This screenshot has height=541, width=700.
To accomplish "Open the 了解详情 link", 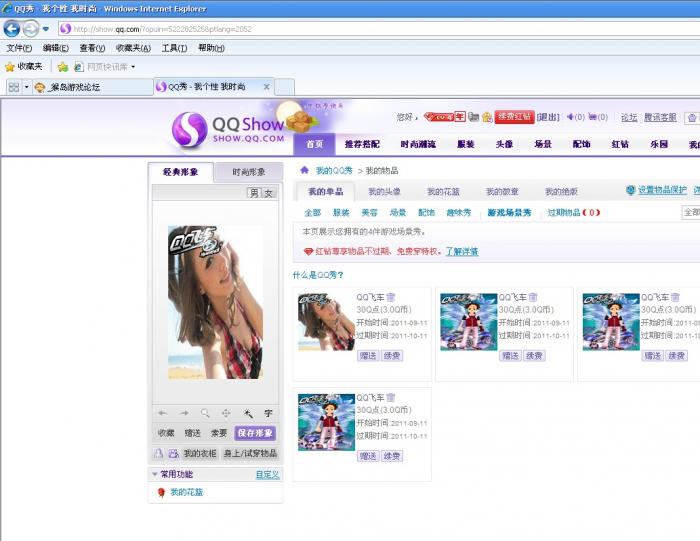I will pos(462,252).
